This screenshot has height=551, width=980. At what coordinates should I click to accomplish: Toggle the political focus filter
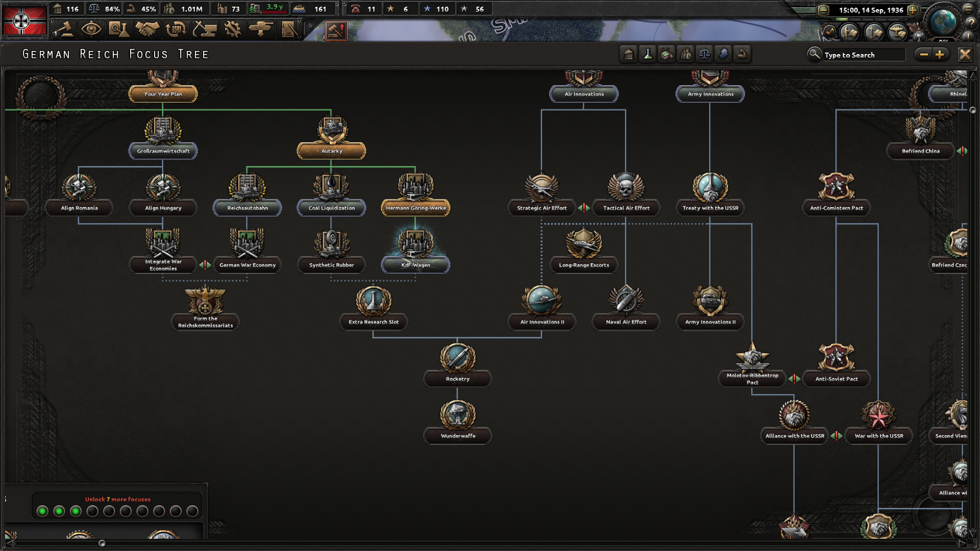click(x=629, y=54)
